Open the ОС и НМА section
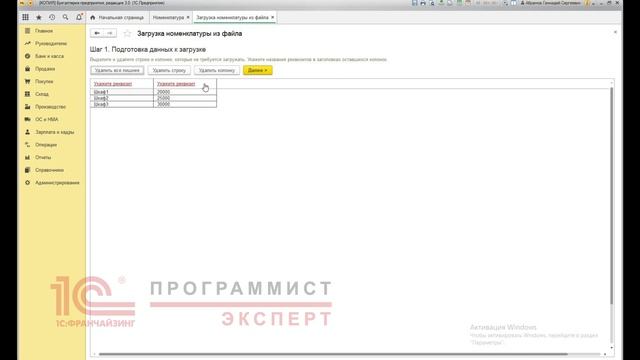 click(47, 119)
